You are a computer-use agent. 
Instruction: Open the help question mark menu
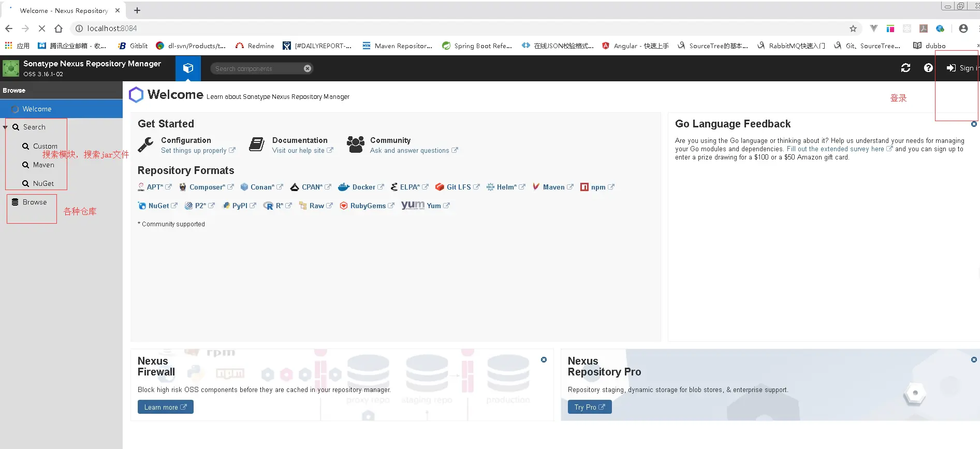928,68
